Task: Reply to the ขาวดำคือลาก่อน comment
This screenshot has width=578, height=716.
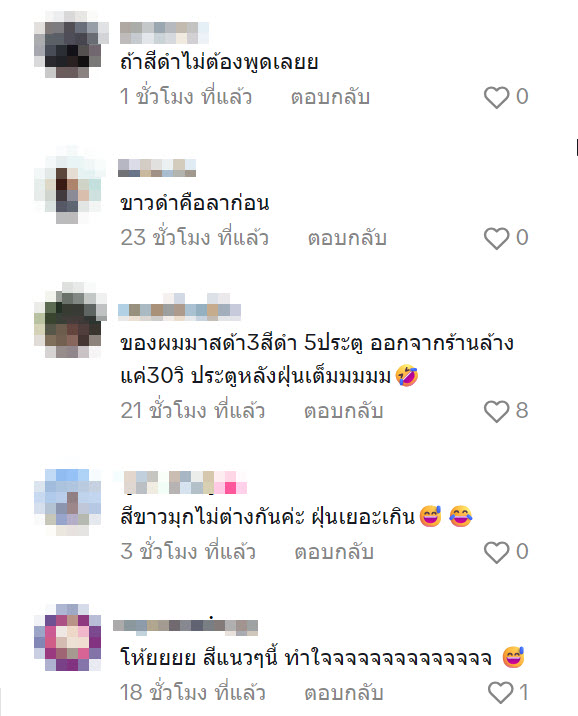Action: tap(347, 238)
